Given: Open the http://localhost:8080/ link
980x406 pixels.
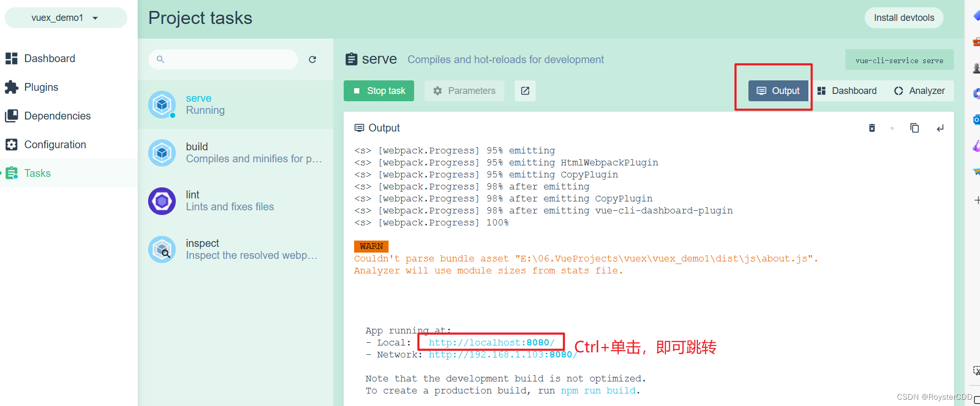Looking at the screenshot, I should (492, 342).
